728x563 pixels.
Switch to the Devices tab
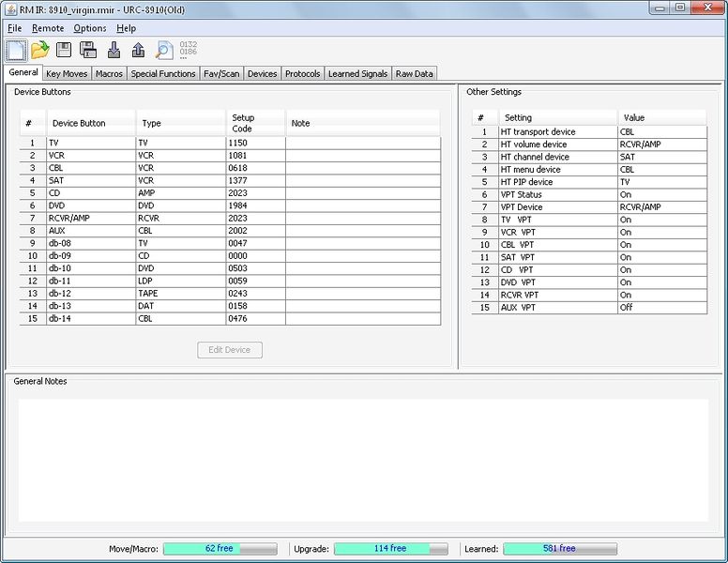point(262,73)
